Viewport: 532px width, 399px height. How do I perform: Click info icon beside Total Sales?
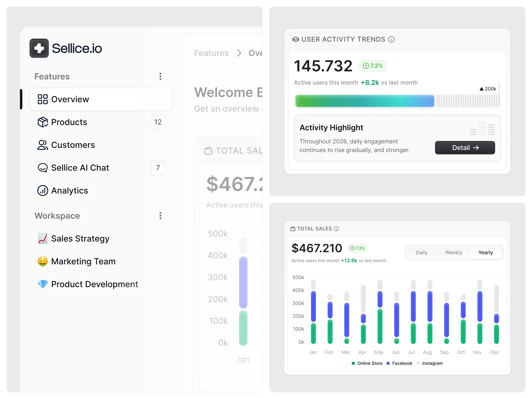[x=336, y=229]
